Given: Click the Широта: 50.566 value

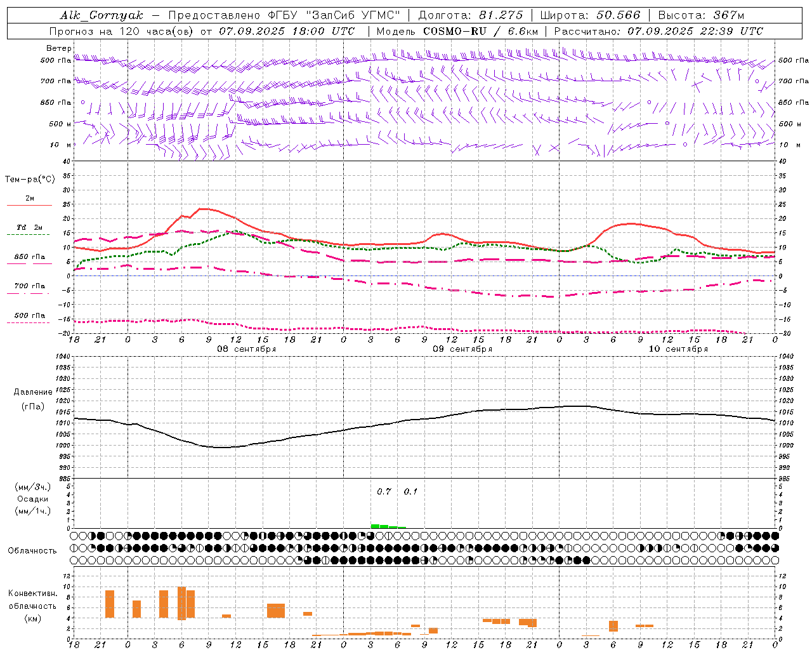Looking at the screenshot, I should [x=590, y=15].
